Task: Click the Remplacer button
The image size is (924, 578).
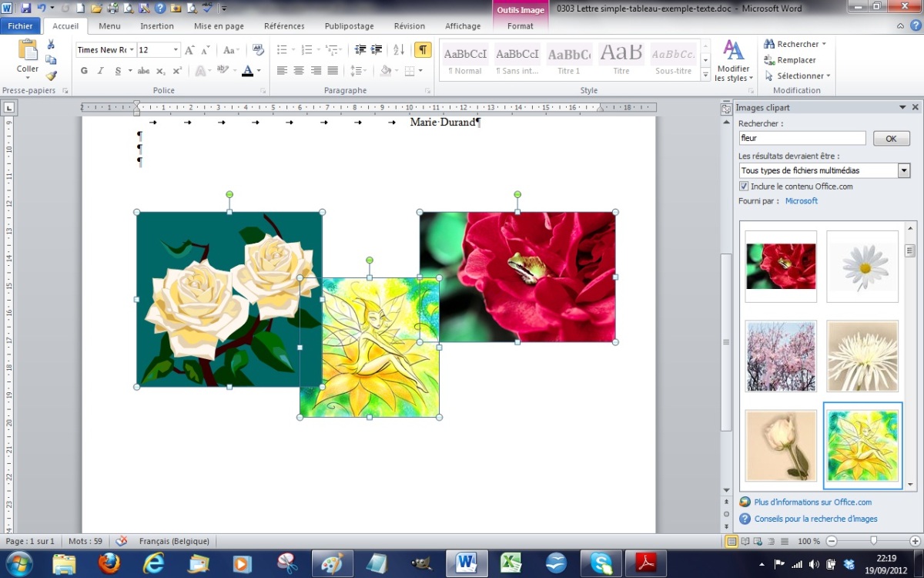Action: 790,60
